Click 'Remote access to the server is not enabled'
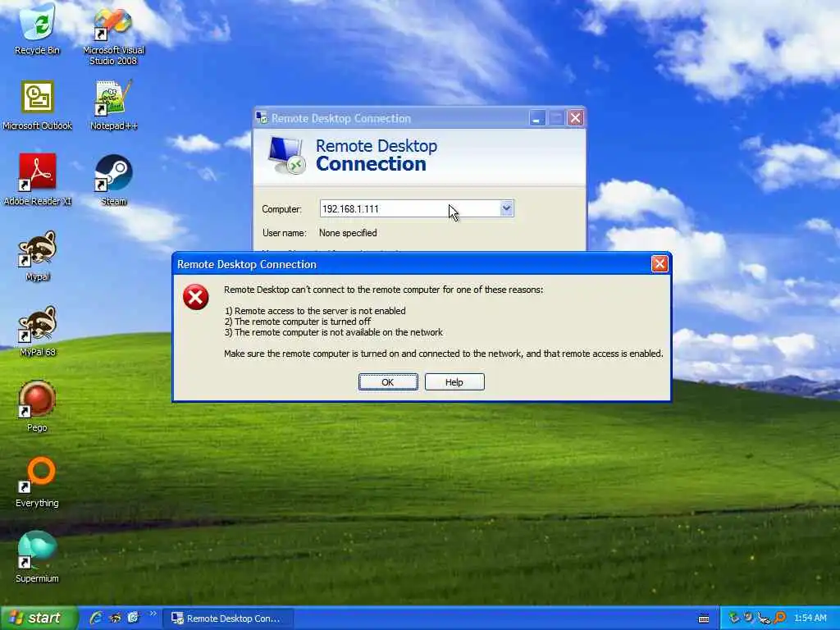Screen dimensions: 840x630 point(320,311)
